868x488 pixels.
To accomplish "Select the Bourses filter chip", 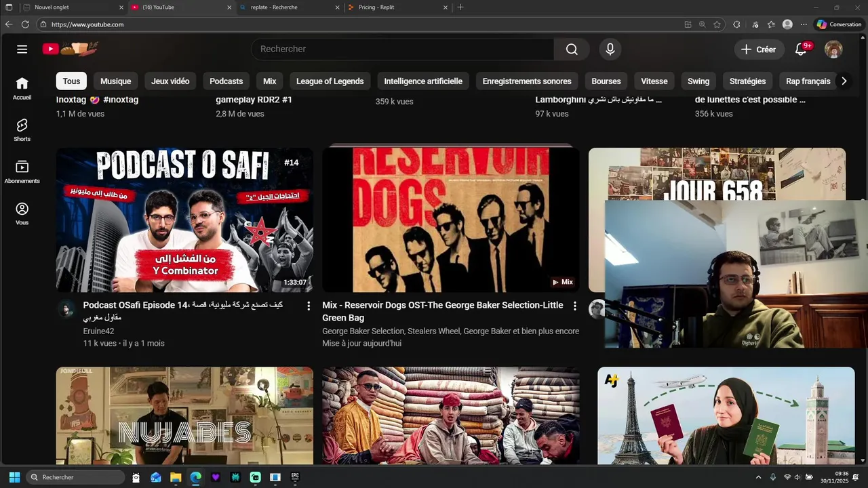I will tap(606, 81).
